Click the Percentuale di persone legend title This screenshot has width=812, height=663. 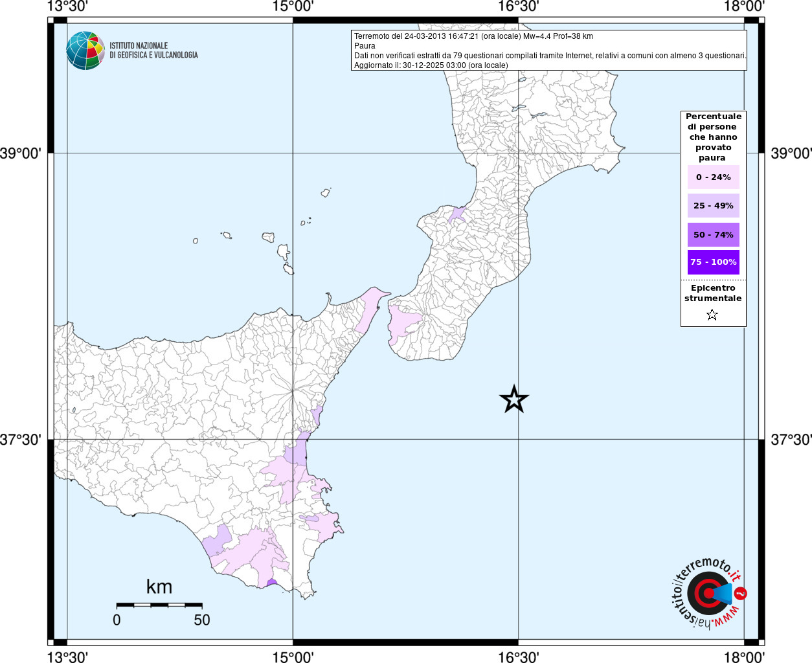point(713,137)
